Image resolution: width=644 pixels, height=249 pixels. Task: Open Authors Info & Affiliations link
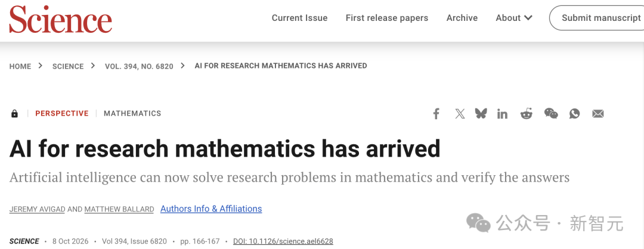[x=211, y=209]
